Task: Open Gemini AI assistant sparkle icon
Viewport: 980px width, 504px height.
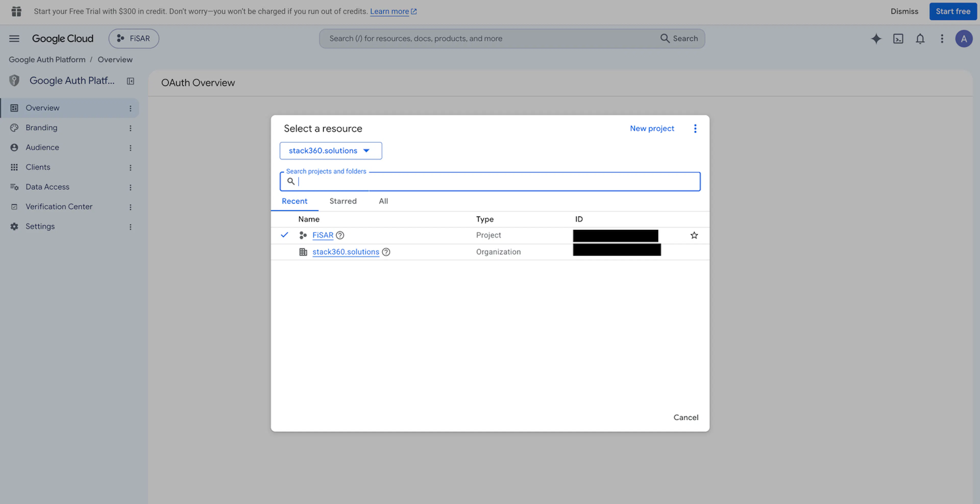Action: click(x=876, y=39)
